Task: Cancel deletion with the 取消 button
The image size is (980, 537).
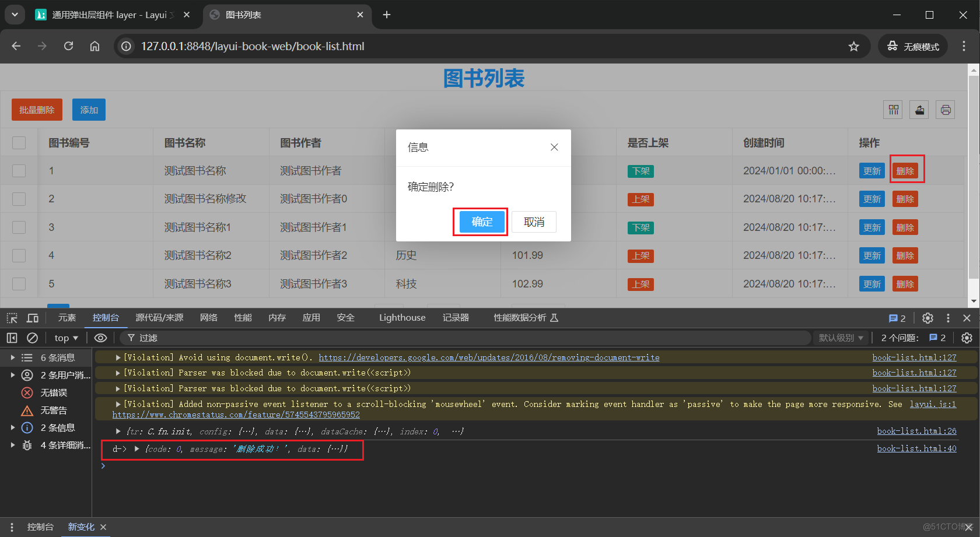Action: coord(534,222)
